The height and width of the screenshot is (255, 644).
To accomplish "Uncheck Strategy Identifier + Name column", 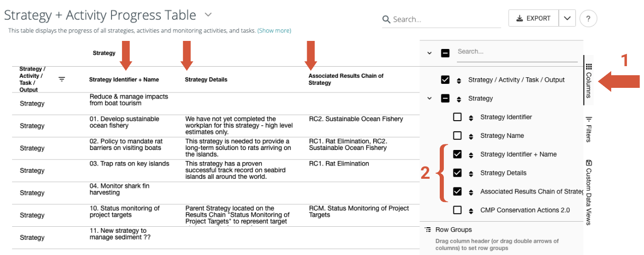I will (x=457, y=155).
